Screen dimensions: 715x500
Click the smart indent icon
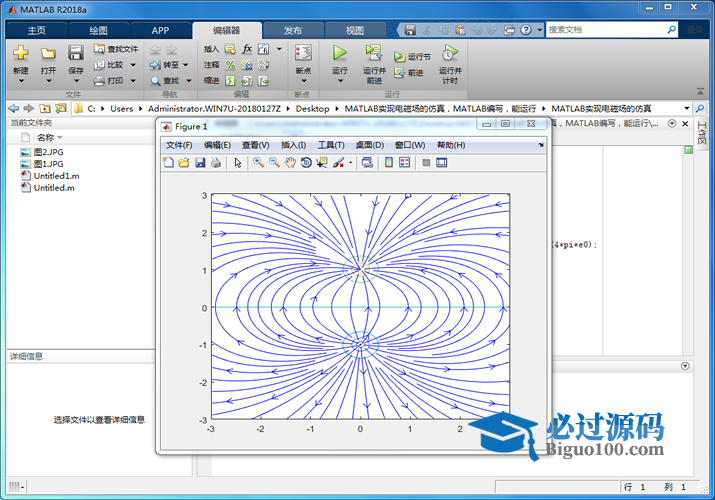(x=230, y=81)
